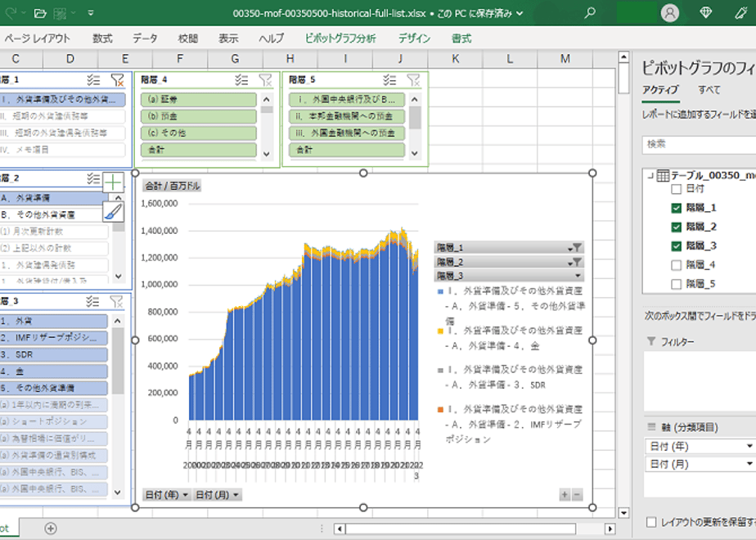Open the 数式 ribbon tab
This screenshot has height=540, width=756.
(x=103, y=38)
